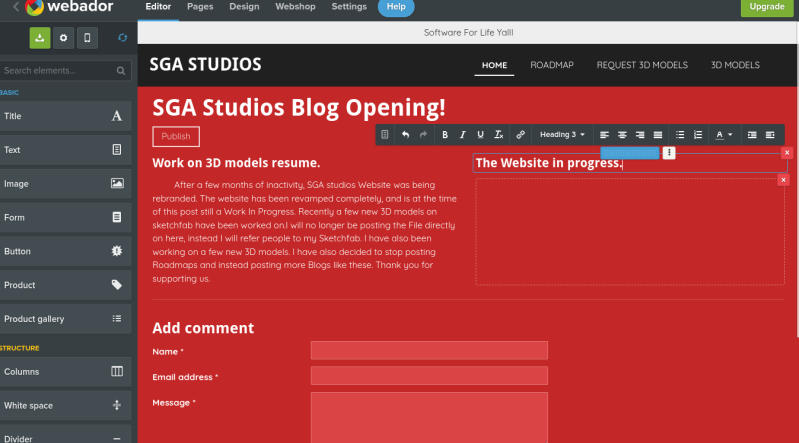Click the Message textarea
This screenshot has height=443, width=799.
[x=429, y=417]
